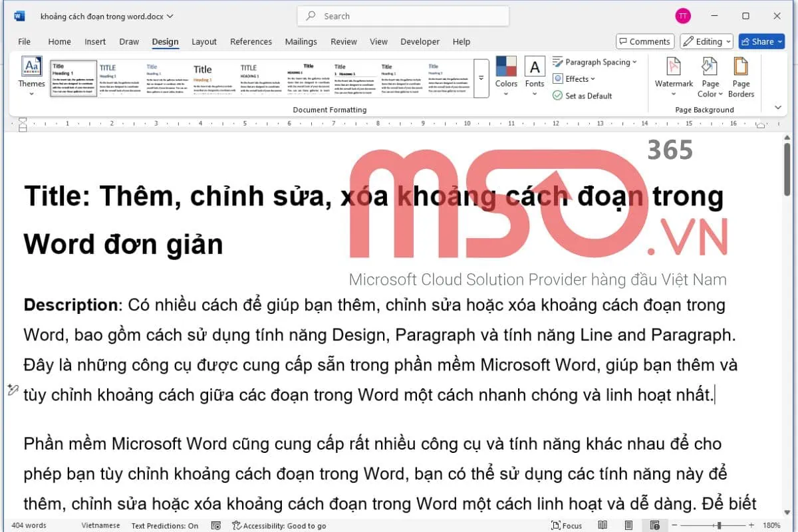Screen dimensions: 798x532
Task: Switch to Web Layout view
Action: click(654, 525)
